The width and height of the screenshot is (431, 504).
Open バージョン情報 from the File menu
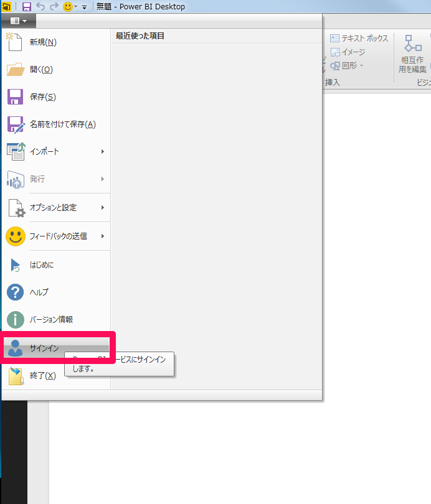pos(56,319)
